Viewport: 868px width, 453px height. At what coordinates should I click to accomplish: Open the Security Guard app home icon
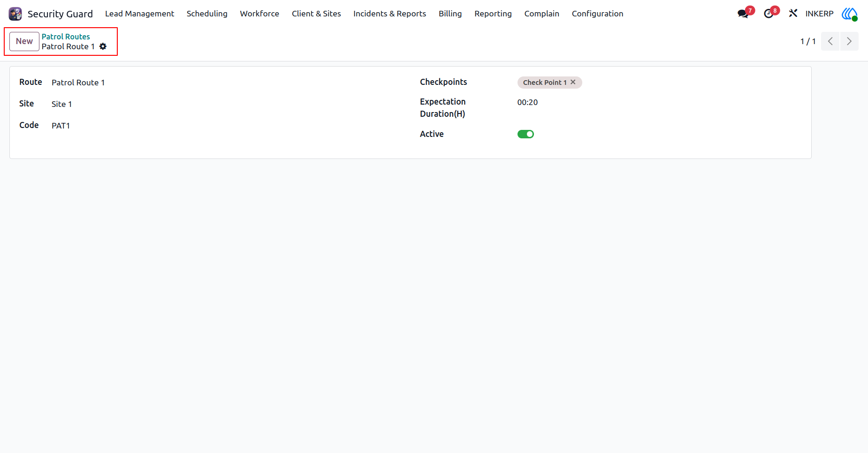point(15,14)
